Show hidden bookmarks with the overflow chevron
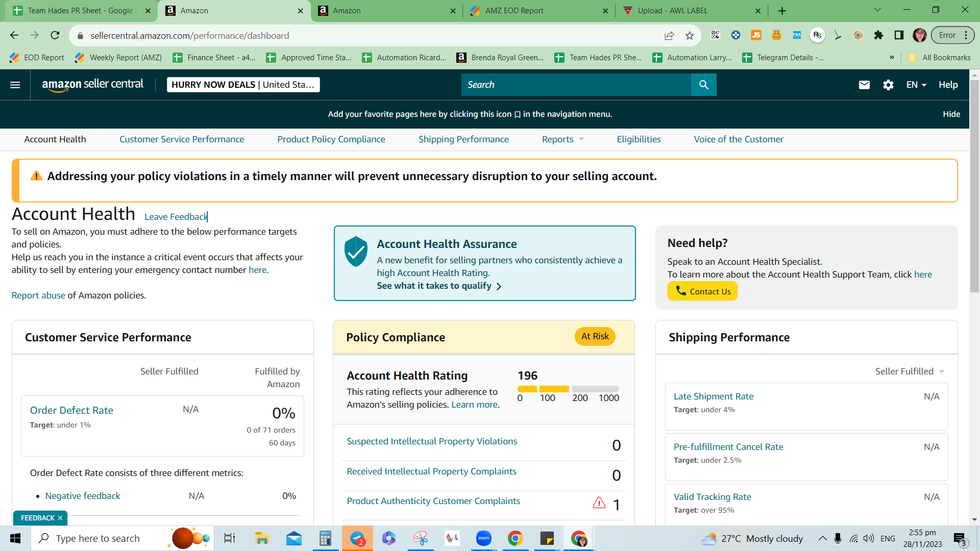This screenshot has width=980, height=551. [892, 58]
